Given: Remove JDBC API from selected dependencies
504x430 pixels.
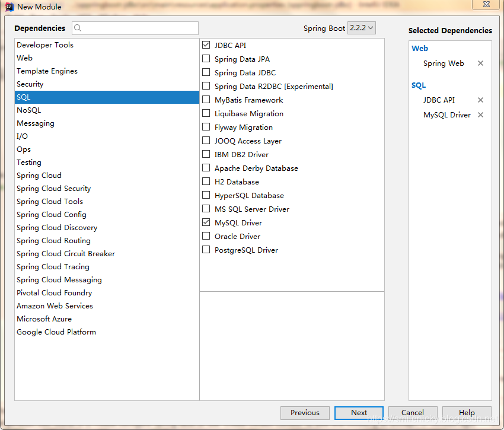Looking at the screenshot, I should (x=480, y=100).
